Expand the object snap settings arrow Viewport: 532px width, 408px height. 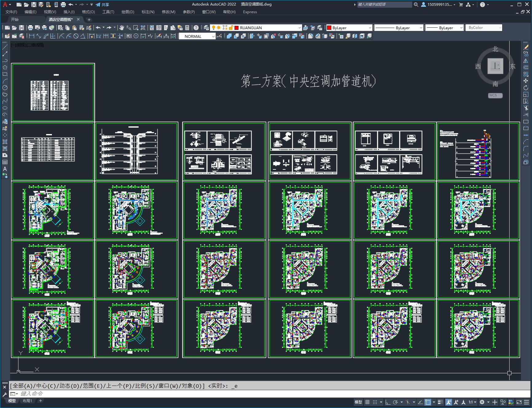434,402
